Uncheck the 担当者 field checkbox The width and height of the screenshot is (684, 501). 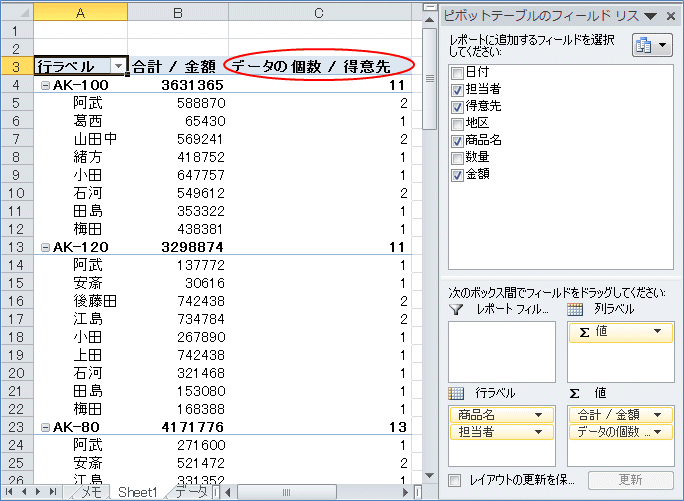pyautogui.click(x=457, y=90)
